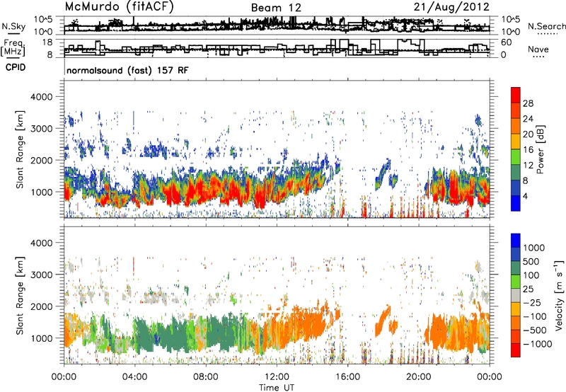
Task: Click the Velocity [m s-1] colorbar label
Action: [x=559, y=295]
